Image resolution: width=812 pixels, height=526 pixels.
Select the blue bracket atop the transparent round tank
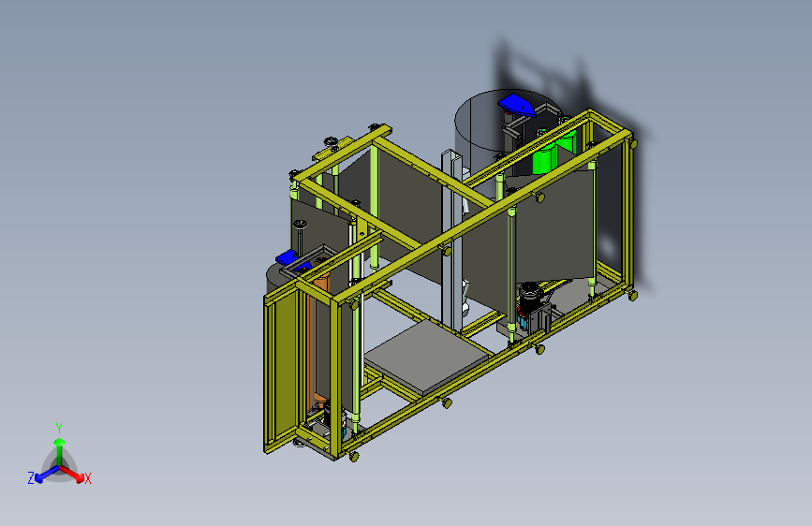coord(516,104)
